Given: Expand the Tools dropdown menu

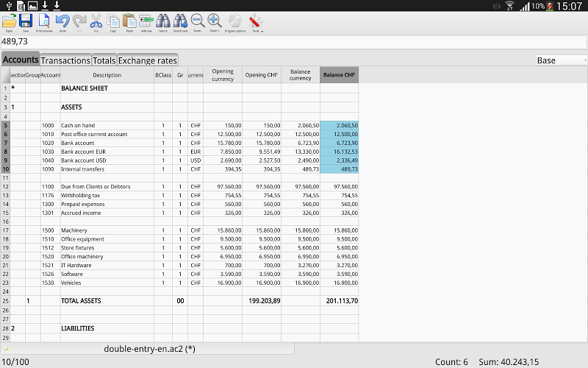Looking at the screenshot, I should point(257,23).
